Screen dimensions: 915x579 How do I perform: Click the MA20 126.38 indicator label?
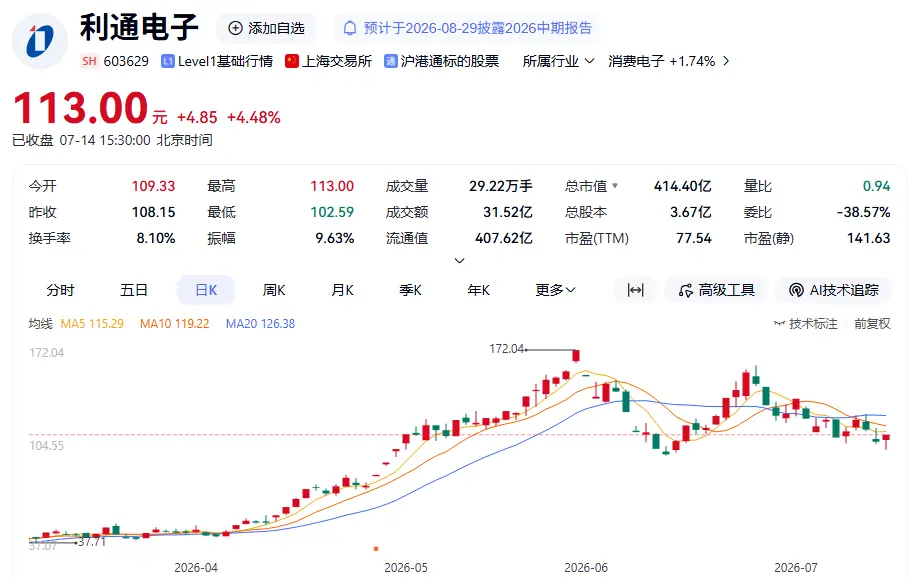(260, 323)
